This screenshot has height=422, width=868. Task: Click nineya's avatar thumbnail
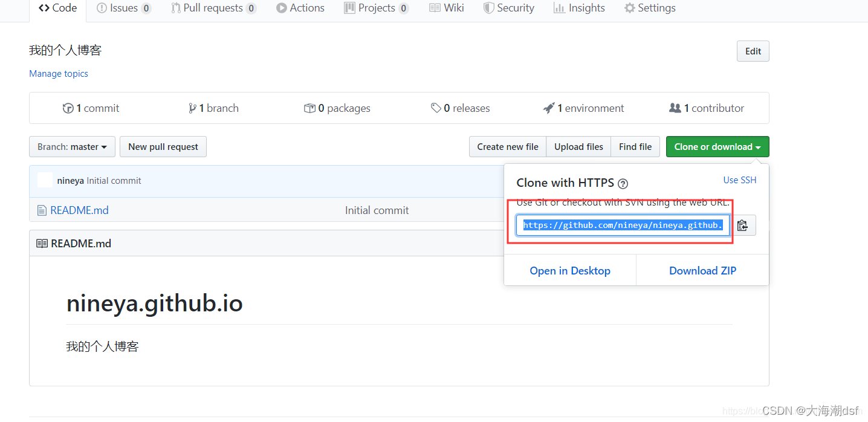tap(45, 180)
